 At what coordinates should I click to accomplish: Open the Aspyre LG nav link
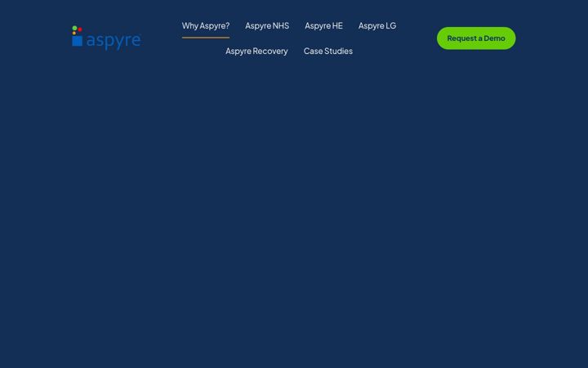click(377, 25)
